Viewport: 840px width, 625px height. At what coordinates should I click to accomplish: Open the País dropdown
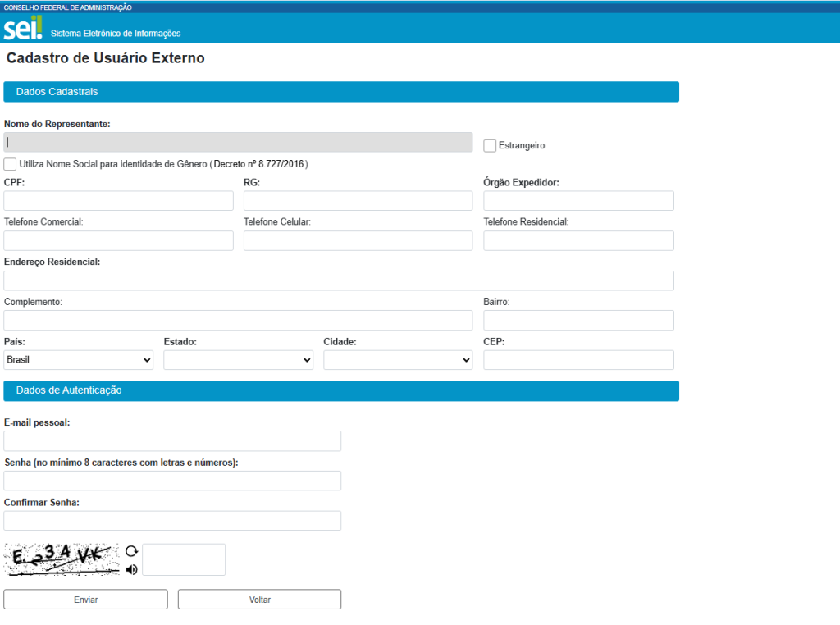(79, 360)
